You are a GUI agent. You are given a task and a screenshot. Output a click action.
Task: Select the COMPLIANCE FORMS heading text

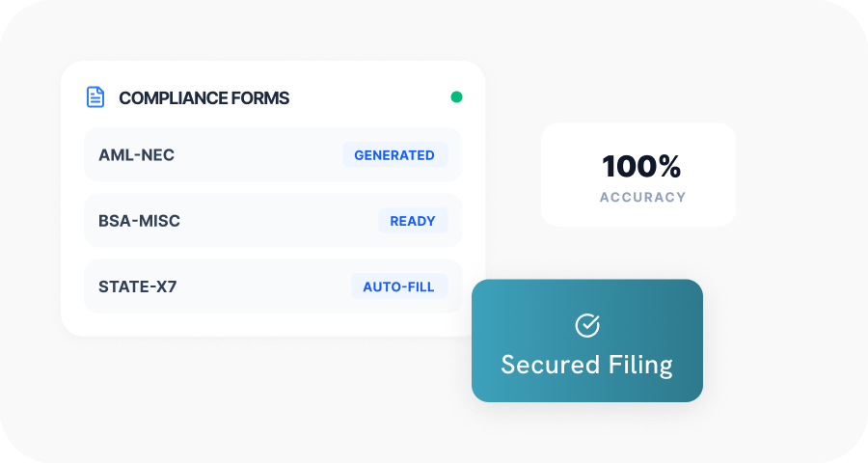203,98
